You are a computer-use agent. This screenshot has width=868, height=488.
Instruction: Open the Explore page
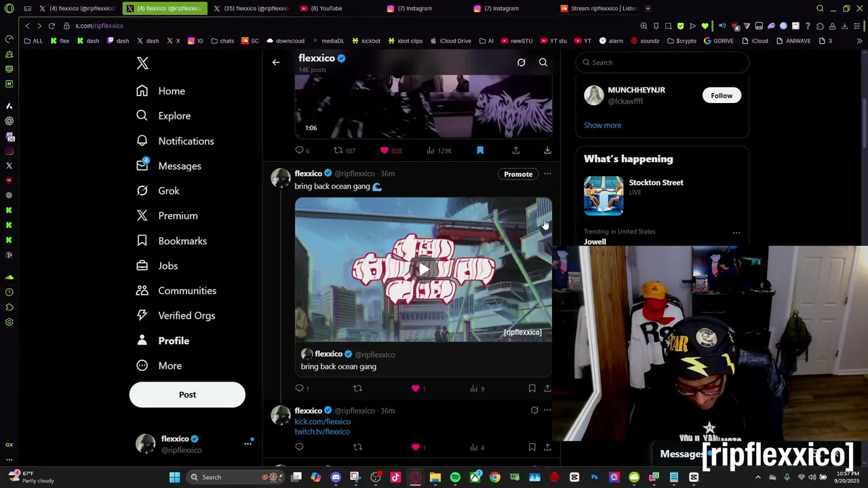tap(163, 116)
